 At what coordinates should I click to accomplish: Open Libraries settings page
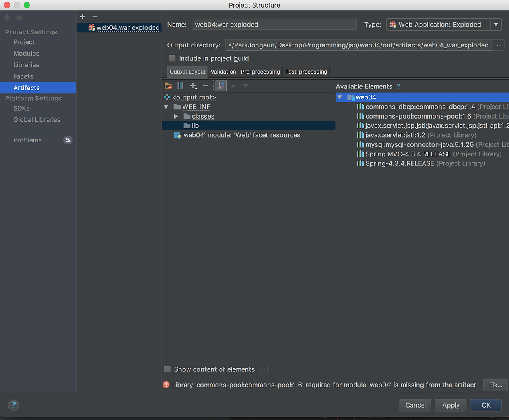point(26,65)
